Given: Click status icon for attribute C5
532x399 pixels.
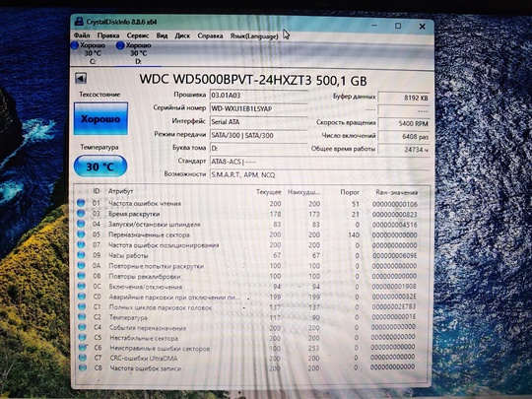Looking at the screenshot, I should 82,337.
